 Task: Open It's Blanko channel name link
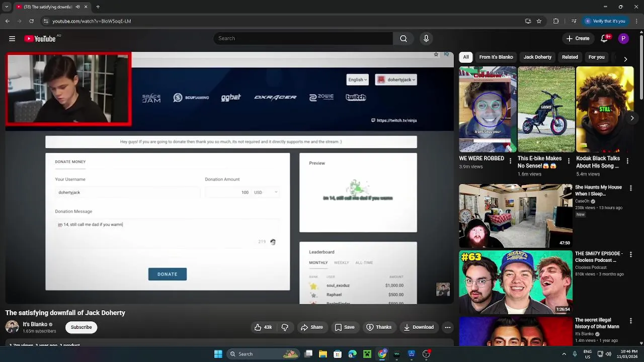coord(35,324)
